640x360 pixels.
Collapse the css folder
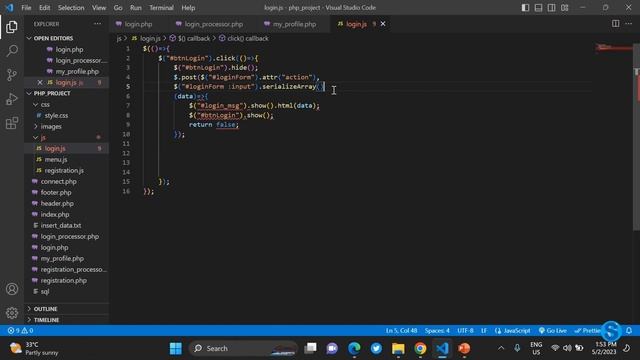pyautogui.click(x=45, y=104)
